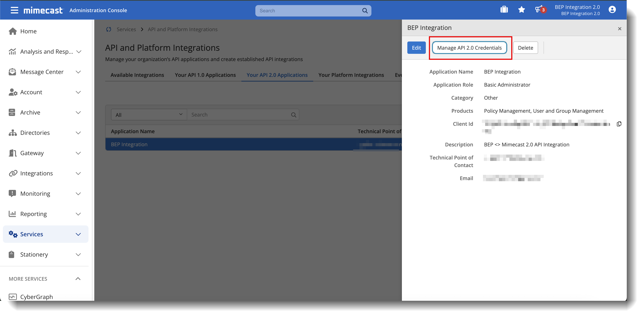Open the hamburger navigation menu

click(x=14, y=10)
